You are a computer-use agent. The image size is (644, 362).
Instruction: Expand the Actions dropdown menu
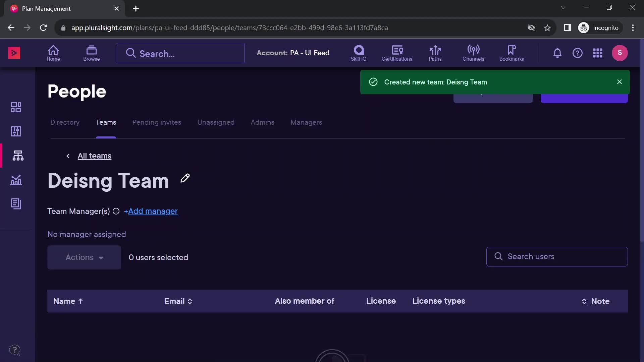tap(84, 257)
